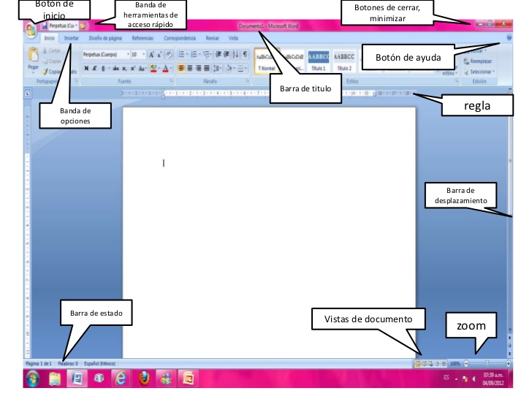The image size is (532, 399).
Task: Open the line spacing dropdown
Action: point(217,68)
